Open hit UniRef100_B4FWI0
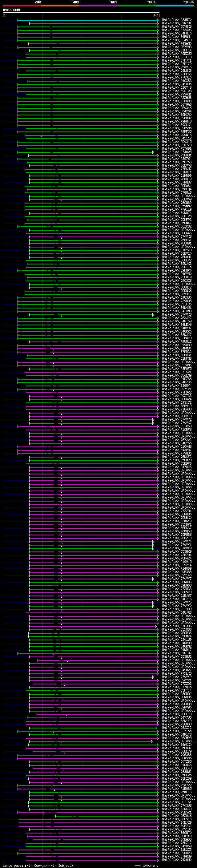197x868 pixels. pyautogui.click(x=177, y=33)
